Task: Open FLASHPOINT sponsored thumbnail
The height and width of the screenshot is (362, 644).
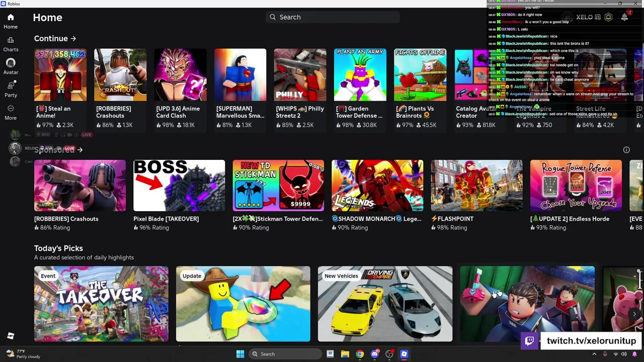Action: click(476, 186)
